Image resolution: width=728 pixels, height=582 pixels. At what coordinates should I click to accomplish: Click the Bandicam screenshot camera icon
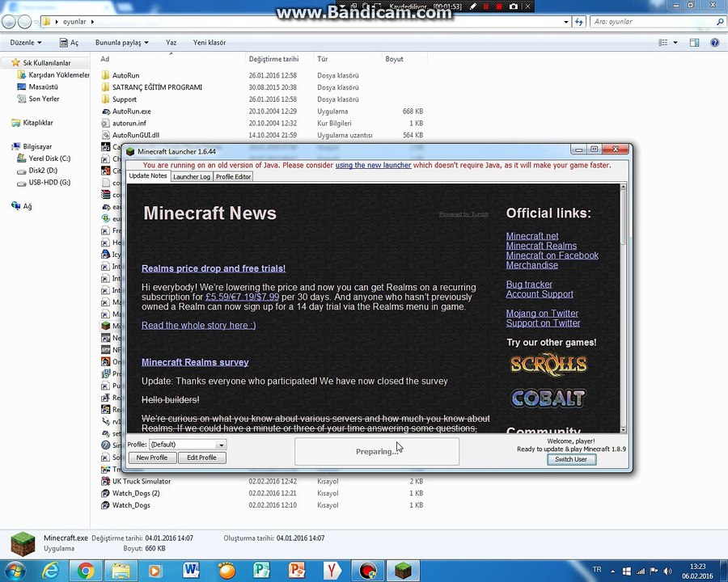514,6
